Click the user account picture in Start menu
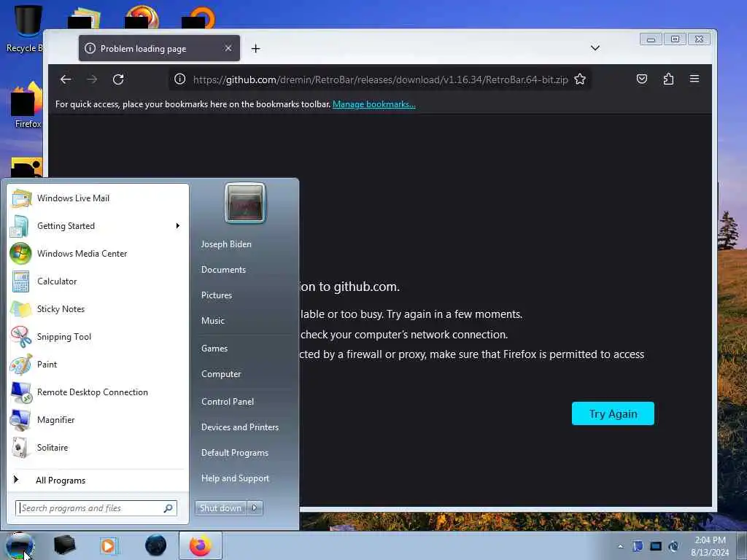 245,203
